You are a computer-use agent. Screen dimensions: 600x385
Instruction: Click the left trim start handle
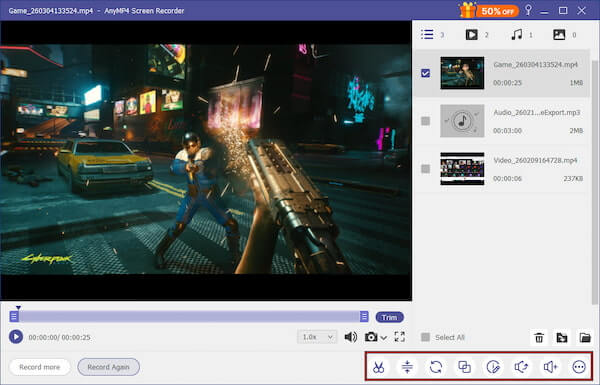click(x=14, y=316)
